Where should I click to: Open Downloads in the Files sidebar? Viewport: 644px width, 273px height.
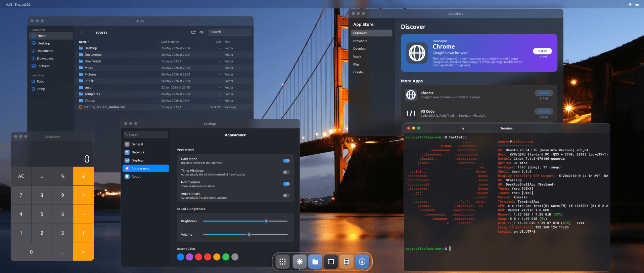[51, 58]
